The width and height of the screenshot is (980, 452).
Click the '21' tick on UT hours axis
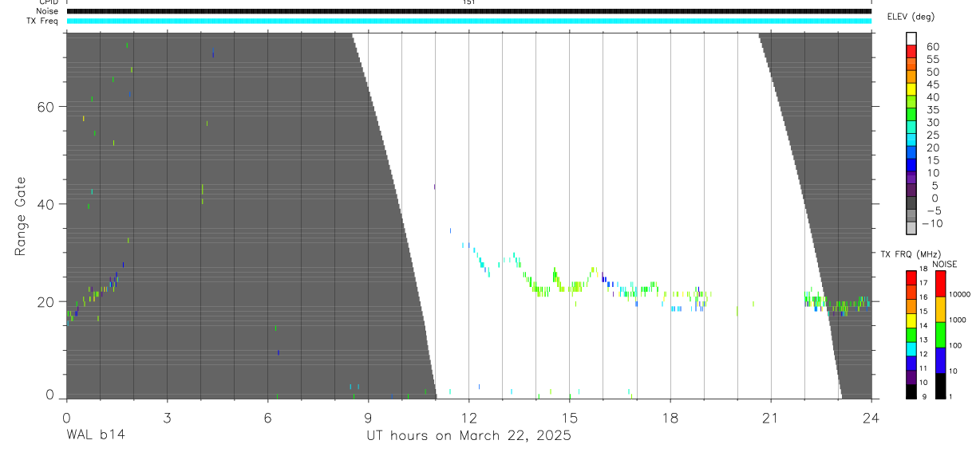pyautogui.click(x=771, y=417)
